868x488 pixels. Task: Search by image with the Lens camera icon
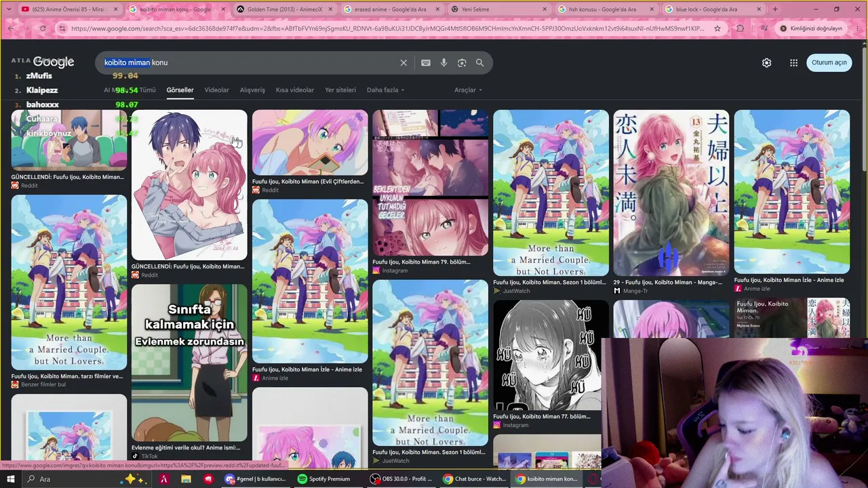click(x=462, y=62)
